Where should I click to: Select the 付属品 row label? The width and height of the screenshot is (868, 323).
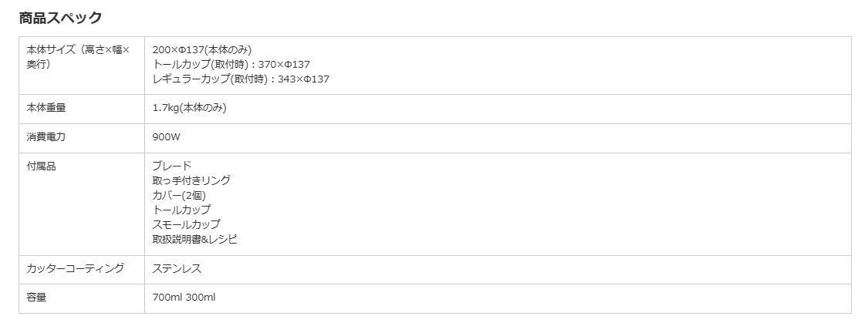point(42,166)
